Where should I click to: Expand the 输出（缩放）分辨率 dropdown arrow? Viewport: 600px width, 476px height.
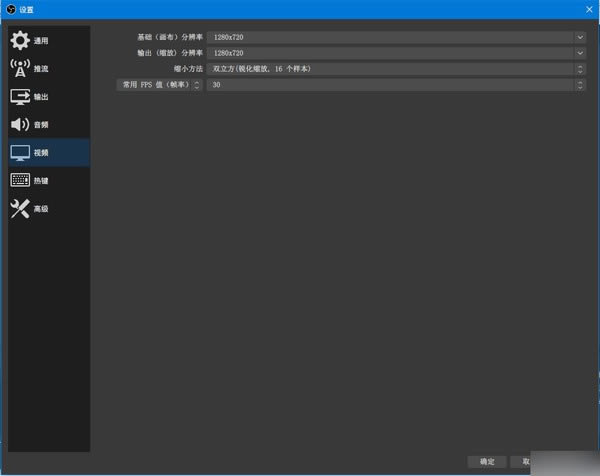(579, 53)
